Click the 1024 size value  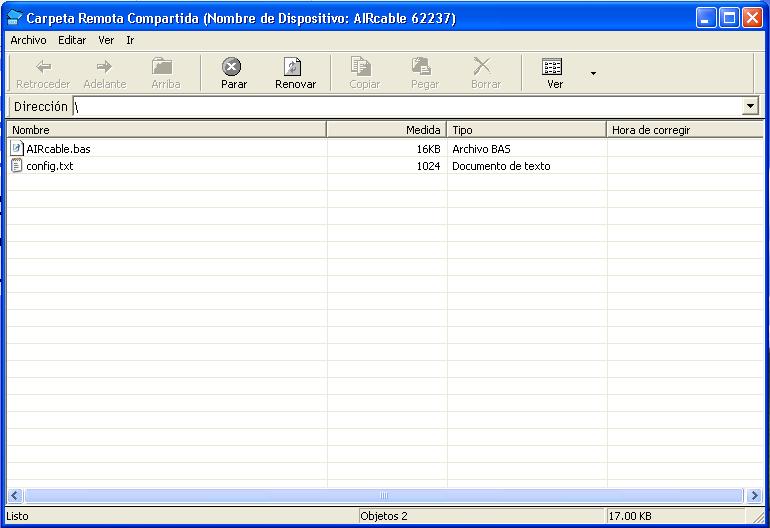[x=428, y=166]
